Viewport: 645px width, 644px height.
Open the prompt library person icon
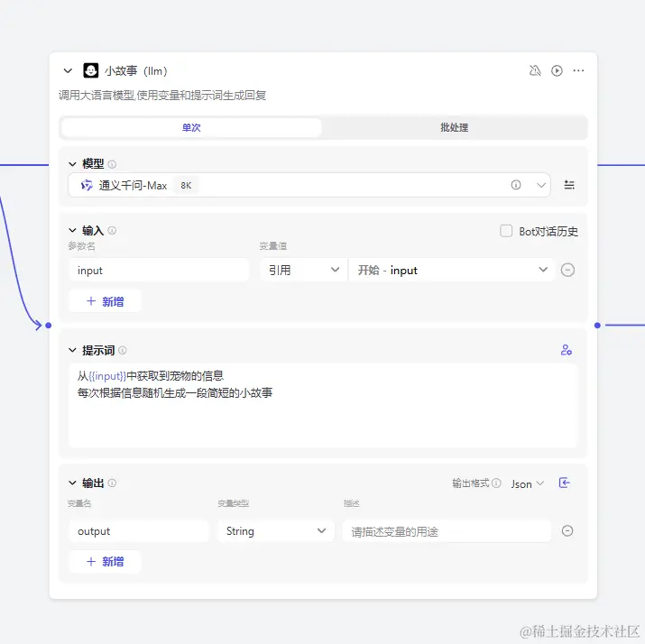tap(566, 350)
